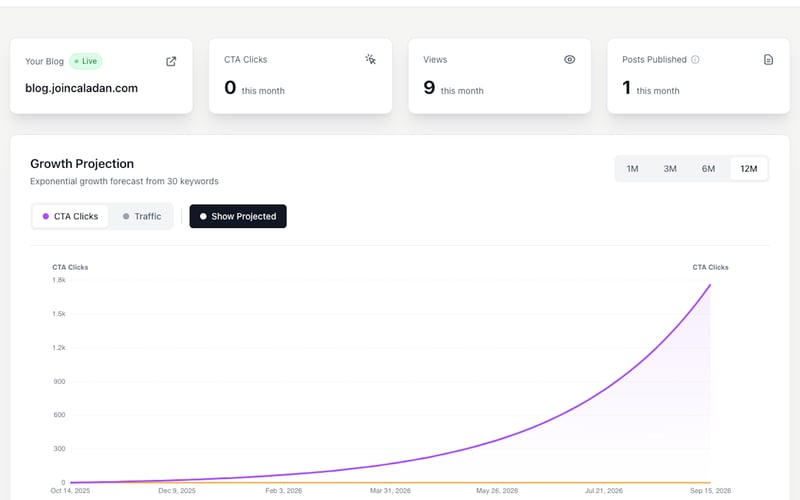The image size is (800, 500).
Task: Click the CTA Clicks cursor icon
Action: point(370,60)
